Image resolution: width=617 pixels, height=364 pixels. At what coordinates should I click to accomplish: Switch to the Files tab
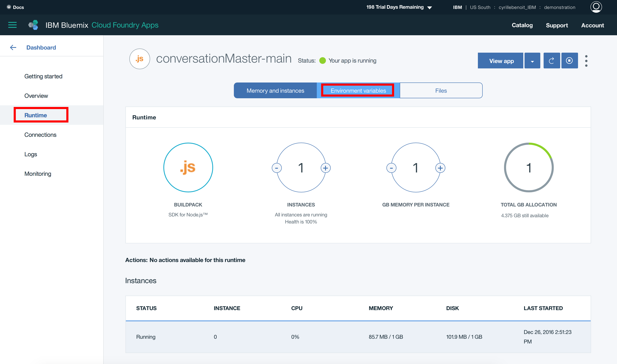coord(441,91)
